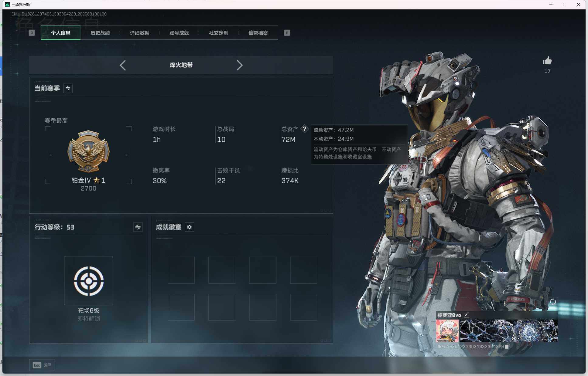The width and height of the screenshot is (588, 376).
Task: Click the 烽火地带 mode title
Action: pos(181,65)
